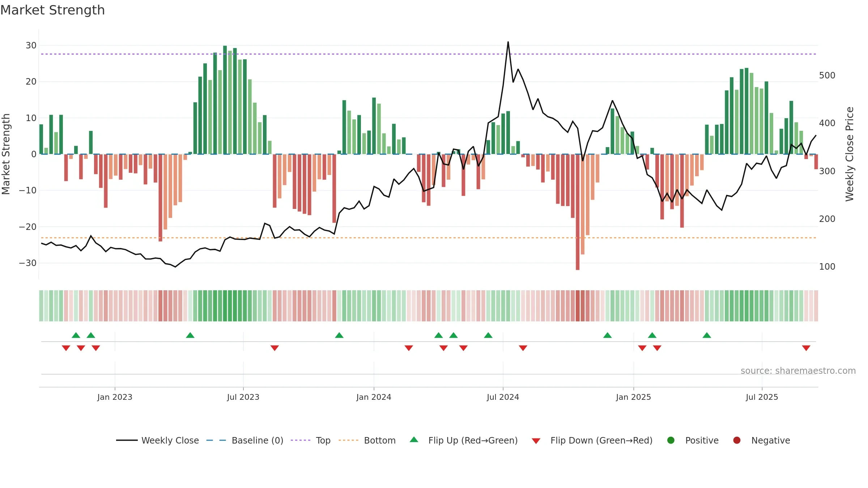The image size is (868, 488).
Task: Click the dark red Negative circle legend icon
Action: 737,440
